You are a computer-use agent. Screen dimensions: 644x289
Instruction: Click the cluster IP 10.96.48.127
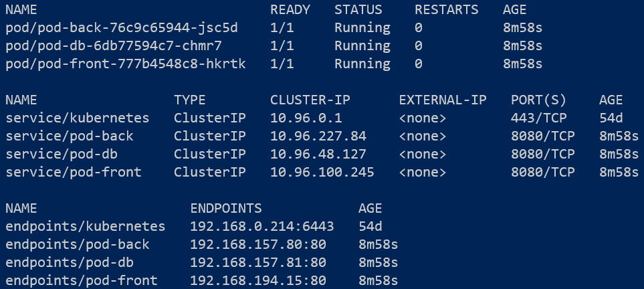tap(318, 154)
